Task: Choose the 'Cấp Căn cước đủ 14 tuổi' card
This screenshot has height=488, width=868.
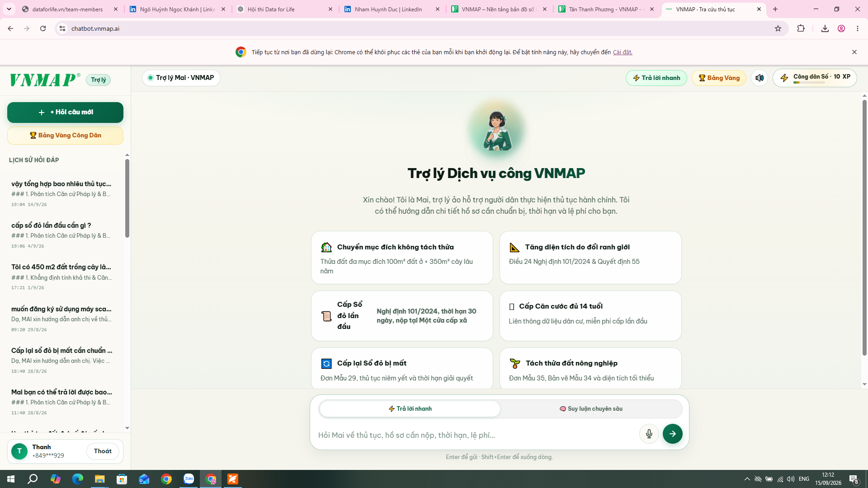Action: (590, 315)
